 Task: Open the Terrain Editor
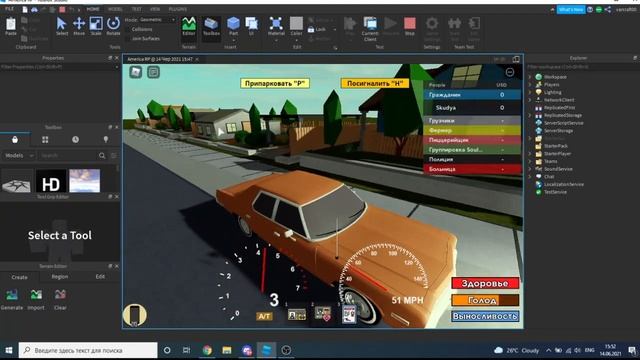click(189, 27)
